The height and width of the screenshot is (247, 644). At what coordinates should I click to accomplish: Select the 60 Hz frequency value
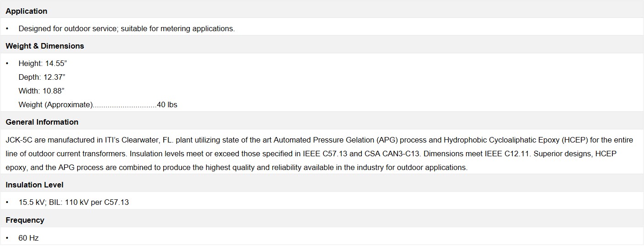click(x=28, y=238)
